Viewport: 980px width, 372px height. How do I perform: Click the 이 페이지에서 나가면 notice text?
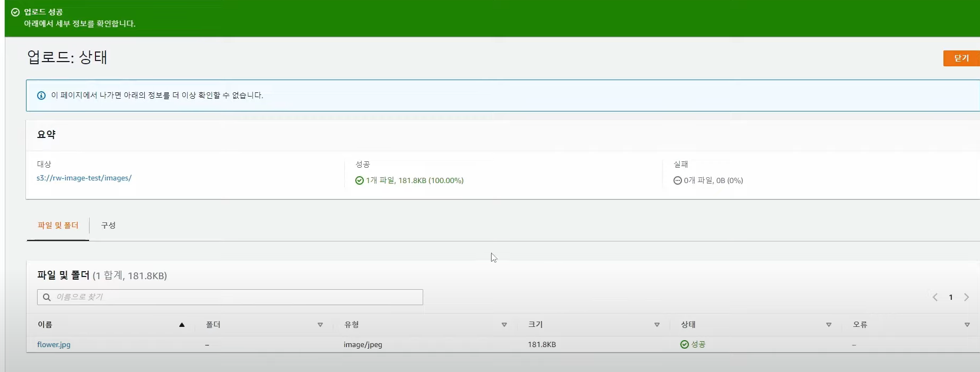pyautogui.click(x=157, y=96)
